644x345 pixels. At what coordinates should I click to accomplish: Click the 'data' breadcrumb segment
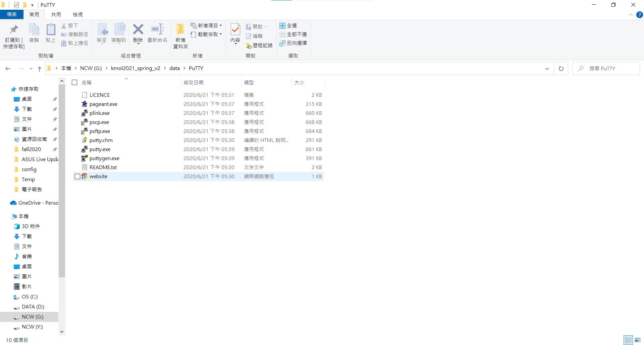(x=174, y=68)
